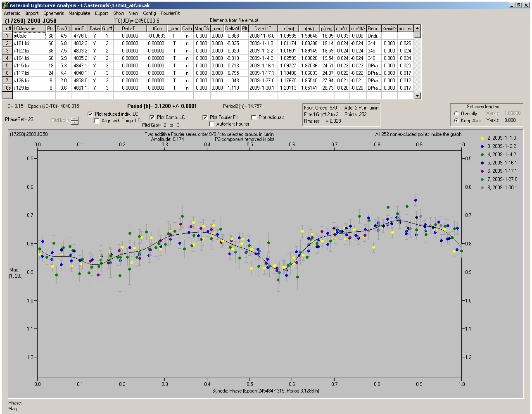The width and height of the screenshot is (532, 414).
Task: Select row number 1 header
Action: (x=7, y=36)
